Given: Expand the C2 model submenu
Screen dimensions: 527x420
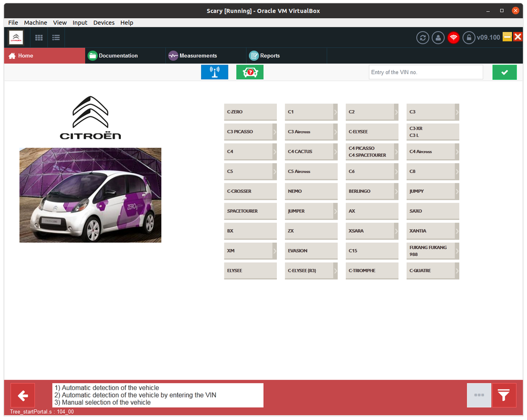Looking at the screenshot, I should 396,112.
